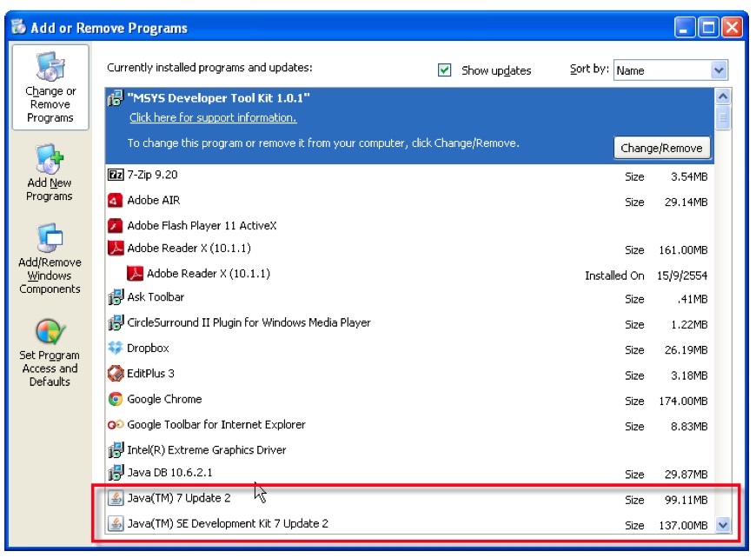Select the Ask Toolbar entry
Screen dimensions: 756x558
coord(409,297)
